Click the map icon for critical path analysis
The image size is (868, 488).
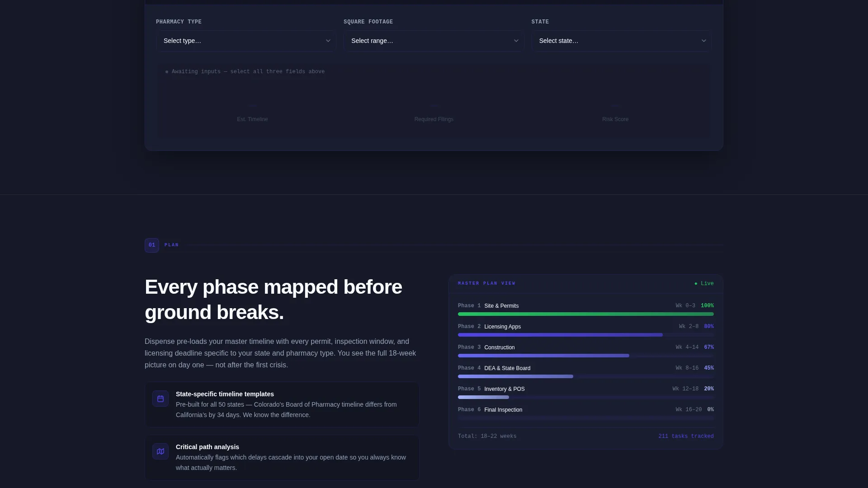[160, 451]
